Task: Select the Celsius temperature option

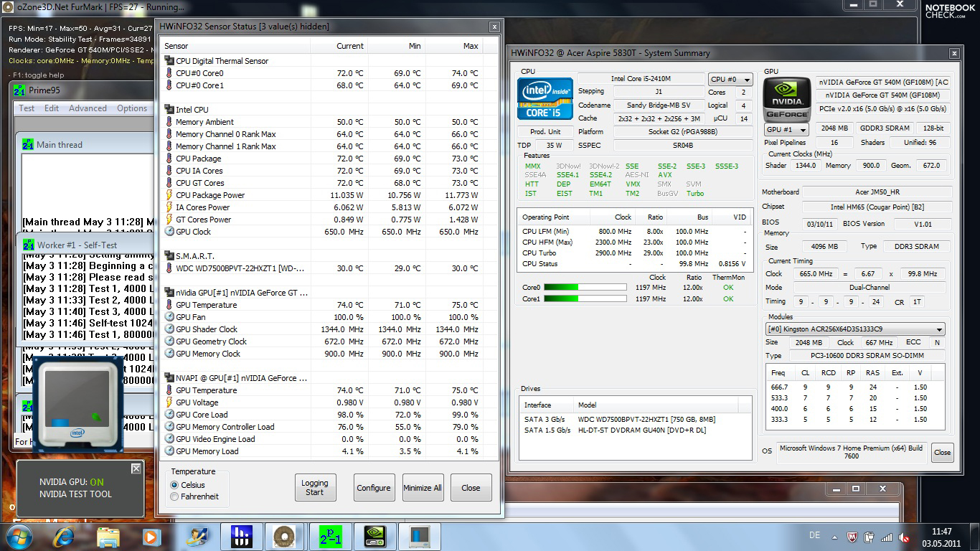Action: pos(174,485)
